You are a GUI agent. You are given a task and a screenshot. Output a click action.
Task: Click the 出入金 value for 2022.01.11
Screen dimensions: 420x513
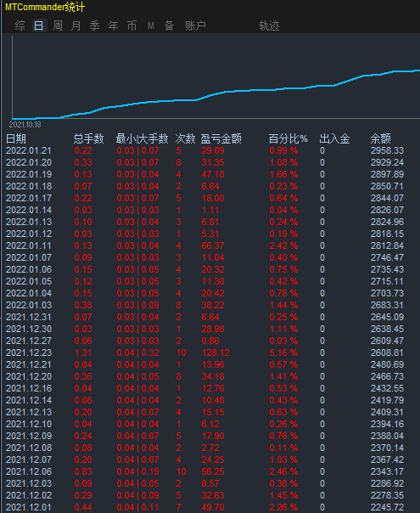click(322, 245)
